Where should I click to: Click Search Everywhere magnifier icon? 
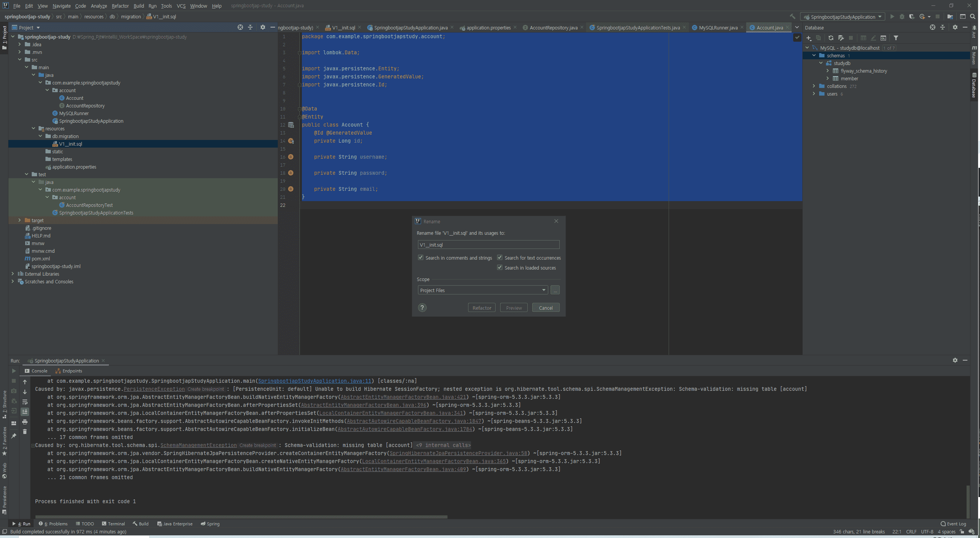click(973, 16)
